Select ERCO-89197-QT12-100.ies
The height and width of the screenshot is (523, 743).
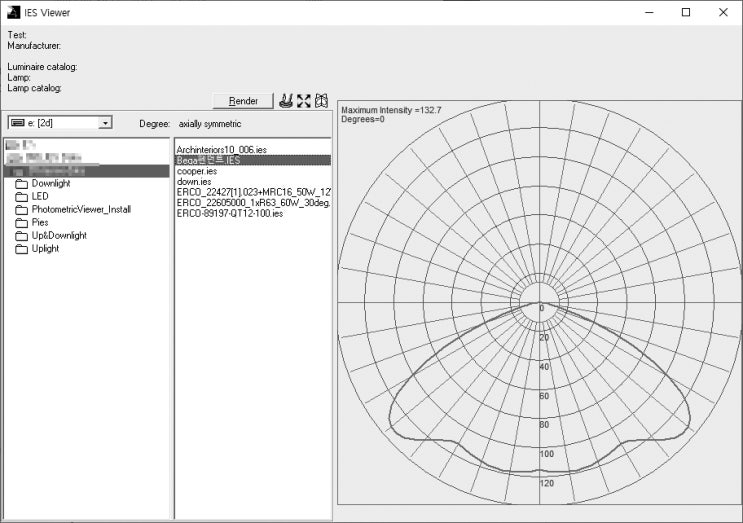click(x=230, y=214)
